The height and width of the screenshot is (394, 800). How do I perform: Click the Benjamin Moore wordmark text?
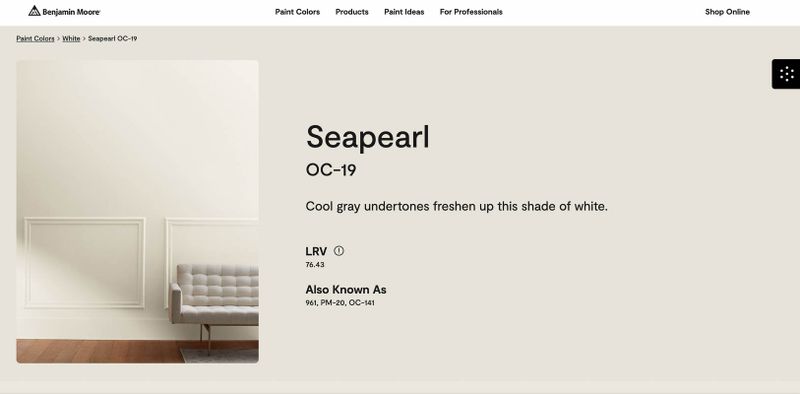point(71,12)
